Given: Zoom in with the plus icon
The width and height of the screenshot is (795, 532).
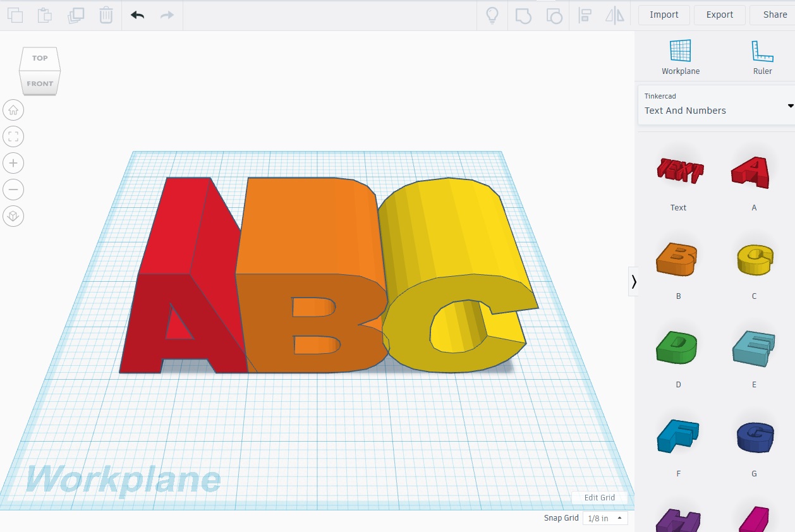Looking at the screenshot, I should [13, 163].
